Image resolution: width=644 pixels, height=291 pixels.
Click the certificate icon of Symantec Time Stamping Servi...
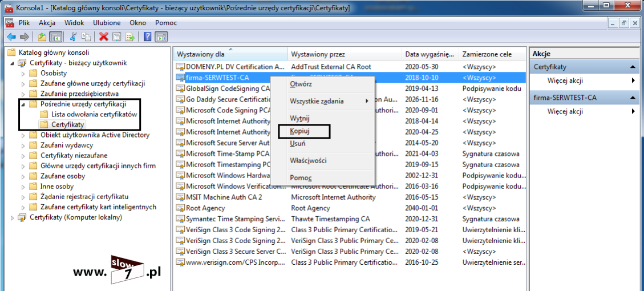click(180, 219)
